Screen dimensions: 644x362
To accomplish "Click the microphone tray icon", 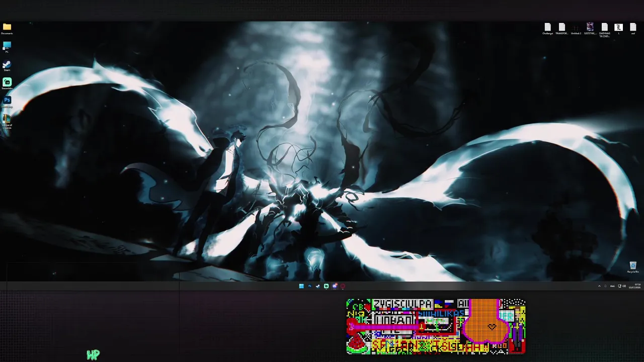I will (605, 286).
